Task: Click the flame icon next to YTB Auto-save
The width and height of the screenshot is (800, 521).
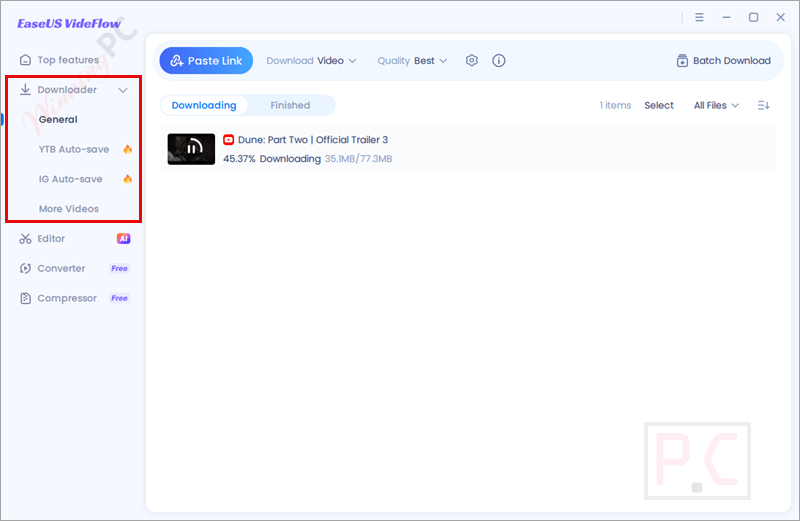Action: tap(128, 149)
